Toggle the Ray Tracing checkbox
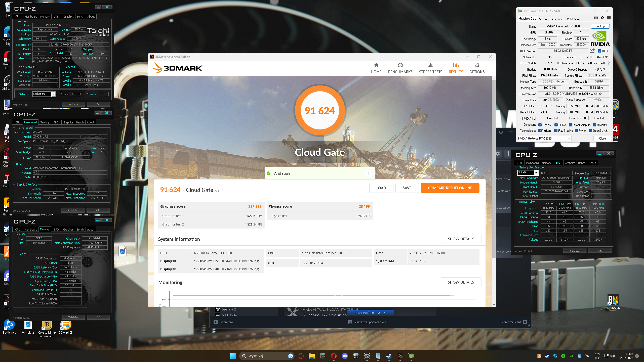Image resolution: width=644 pixels, height=362 pixels. click(556, 130)
